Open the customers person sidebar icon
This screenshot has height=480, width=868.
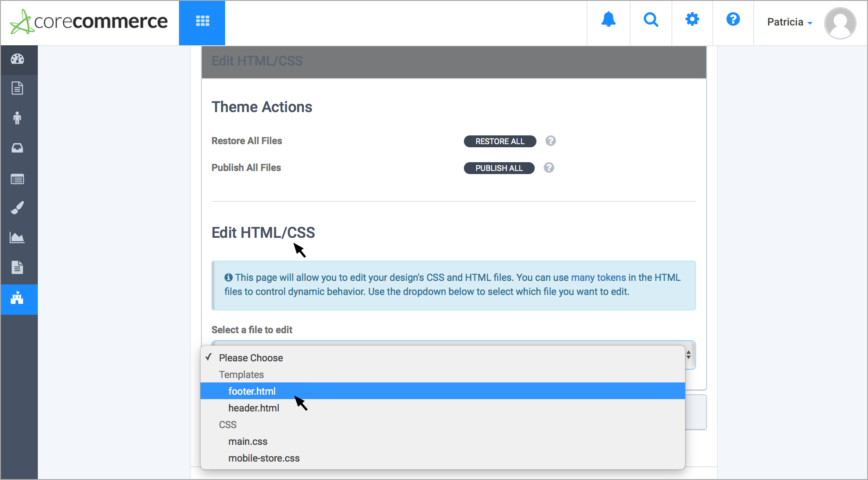(18, 118)
